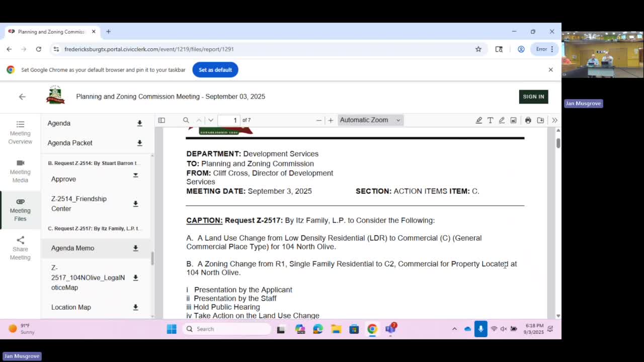Open the Windows Start menu
This screenshot has width=644, height=362.
[x=172, y=329]
